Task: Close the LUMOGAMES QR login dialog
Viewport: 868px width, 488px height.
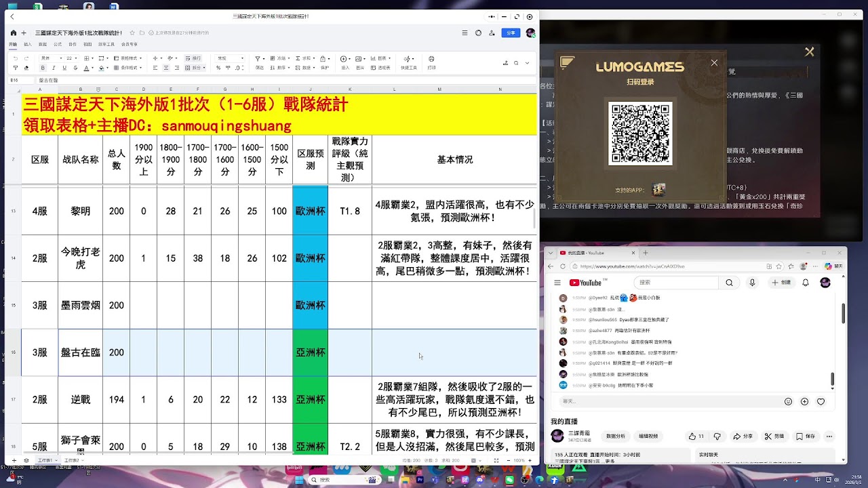Action: [714, 63]
